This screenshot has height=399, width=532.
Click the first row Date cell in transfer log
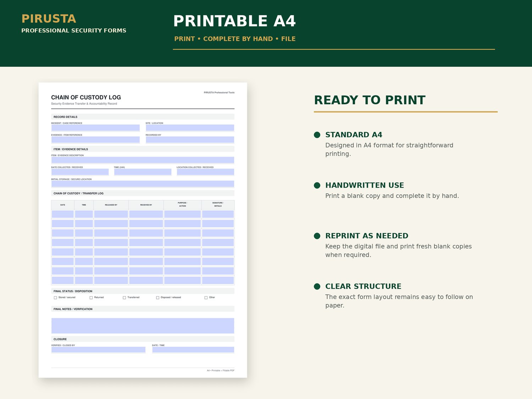pyautogui.click(x=63, y=214)
